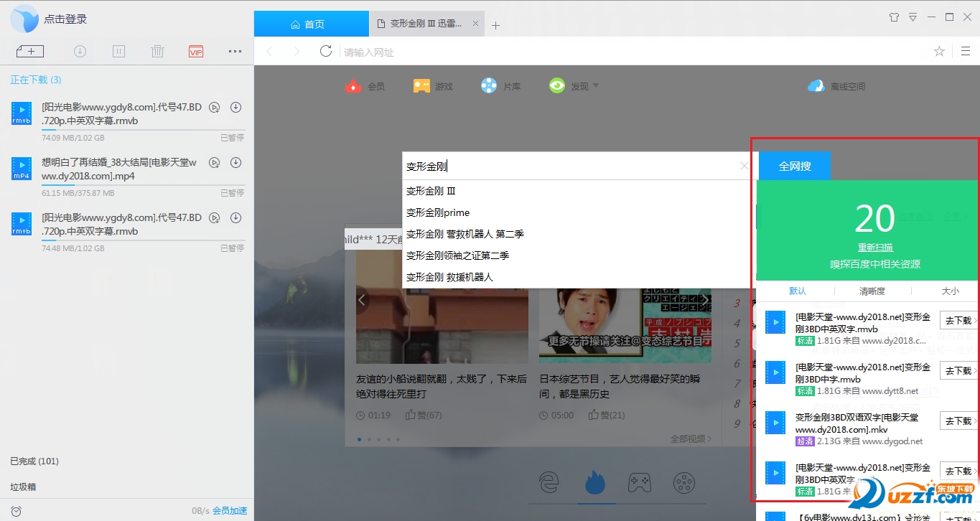980x521 pixels.
Task: Click progress bar of the 74.48 MB download
Action: pos(143,240)
